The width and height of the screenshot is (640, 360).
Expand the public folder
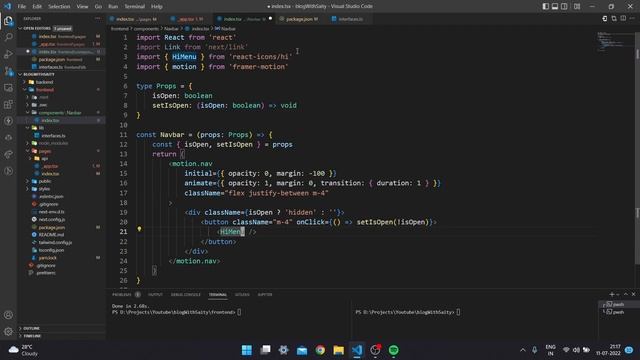[44, 181]
